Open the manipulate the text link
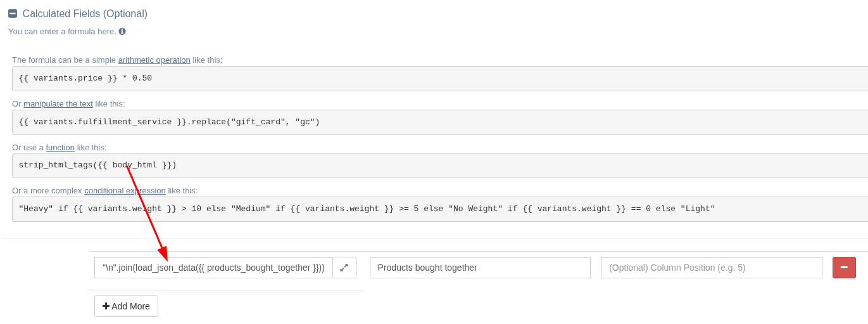Image resolution: width=868 pixels, height=324 pixels. (x=58, y=104)
